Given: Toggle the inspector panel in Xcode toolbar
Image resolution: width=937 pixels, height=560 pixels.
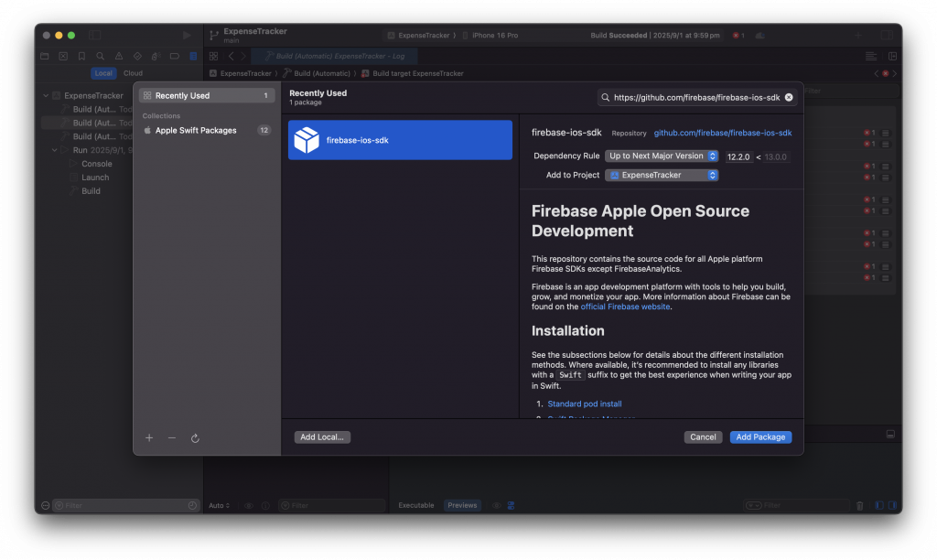Looking at the screenshot, I should tap(887, 36).
